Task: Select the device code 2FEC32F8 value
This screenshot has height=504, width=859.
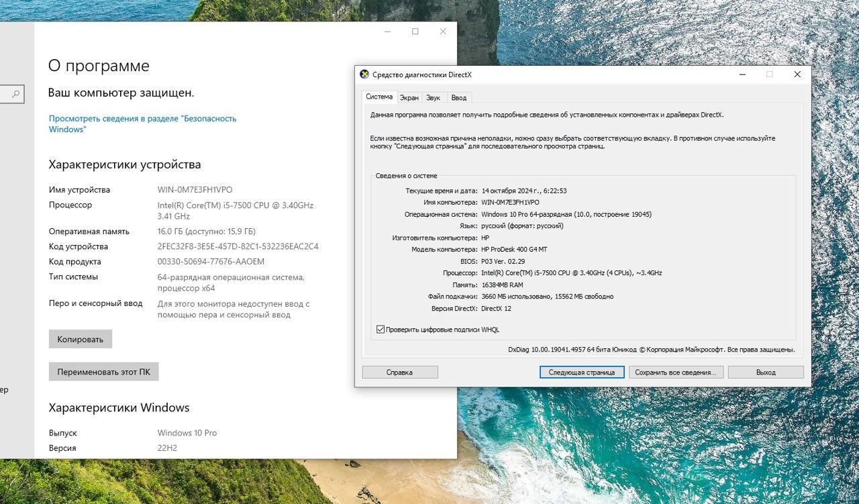Action: (x=238, y=246)
